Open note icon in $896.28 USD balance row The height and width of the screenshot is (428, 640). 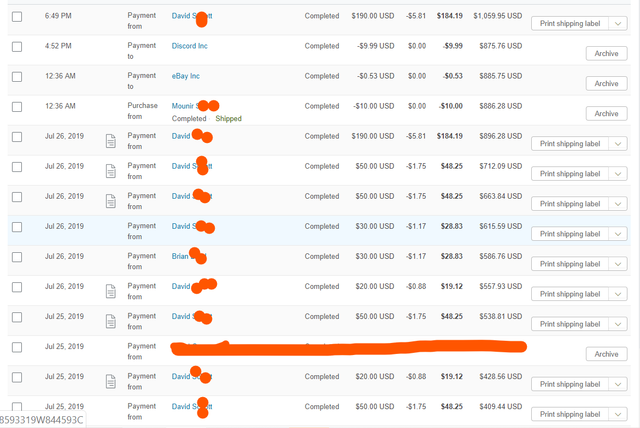tap(111, 141)
